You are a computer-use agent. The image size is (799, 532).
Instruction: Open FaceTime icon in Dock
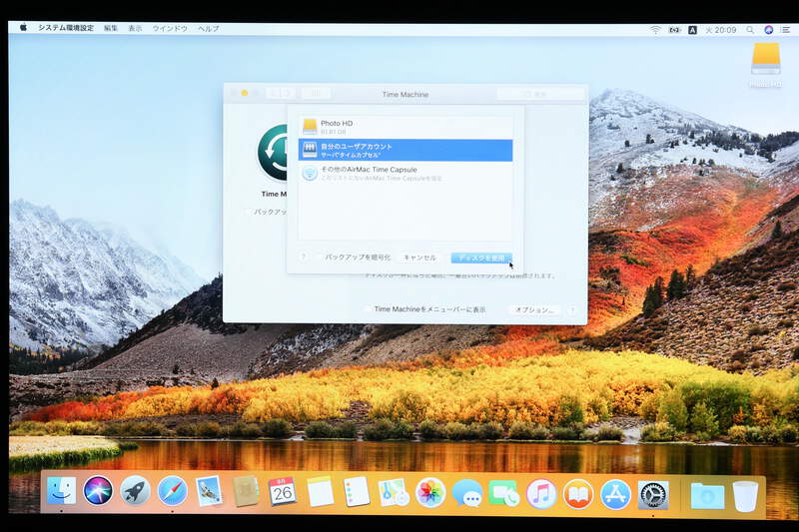tap(504, 494)
